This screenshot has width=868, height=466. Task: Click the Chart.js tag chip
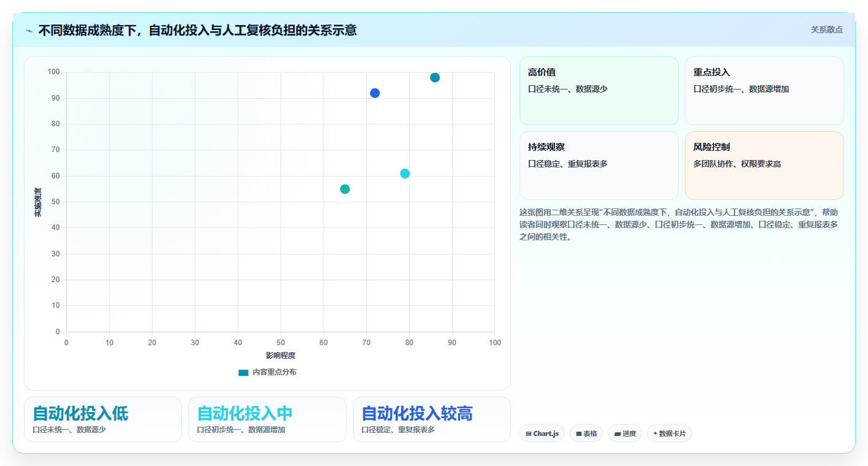click(542, 434)
